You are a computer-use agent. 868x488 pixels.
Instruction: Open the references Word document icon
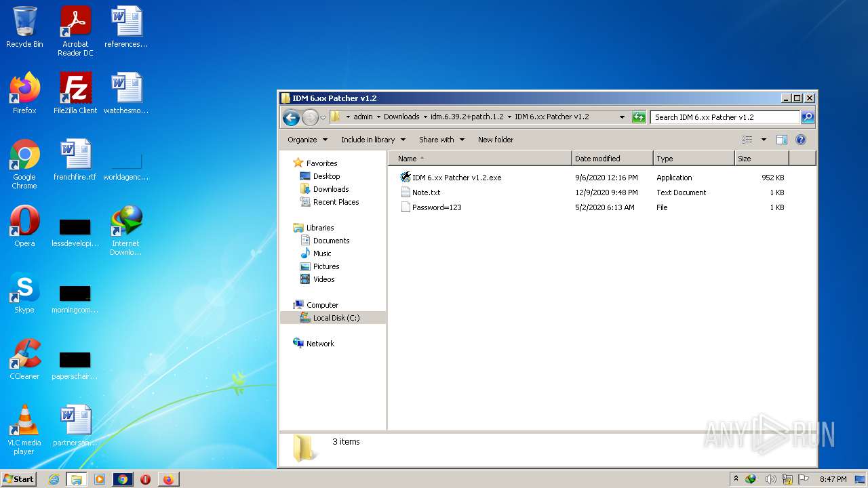[126, 28]
